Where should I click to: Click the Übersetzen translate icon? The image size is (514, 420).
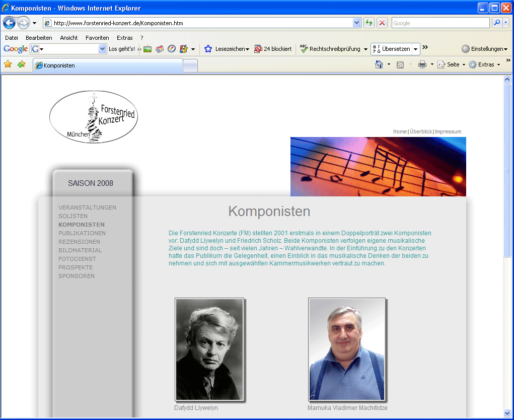tap(377, 49)
